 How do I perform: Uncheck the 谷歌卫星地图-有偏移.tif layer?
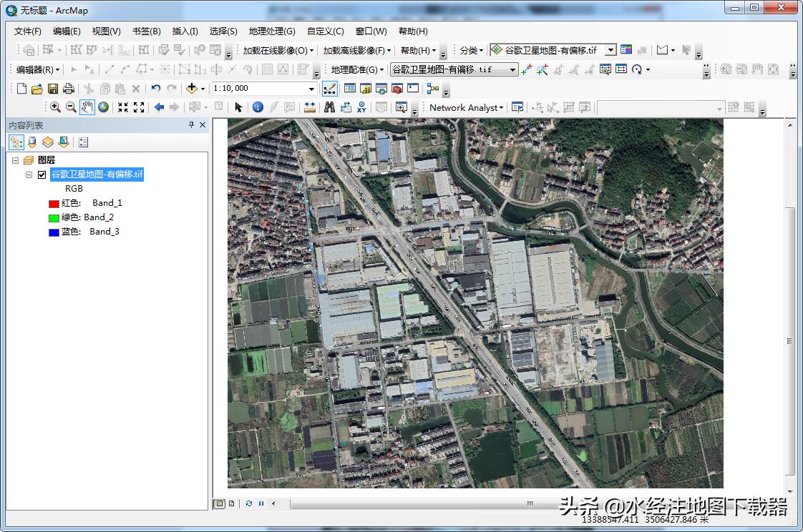[42, 174]
